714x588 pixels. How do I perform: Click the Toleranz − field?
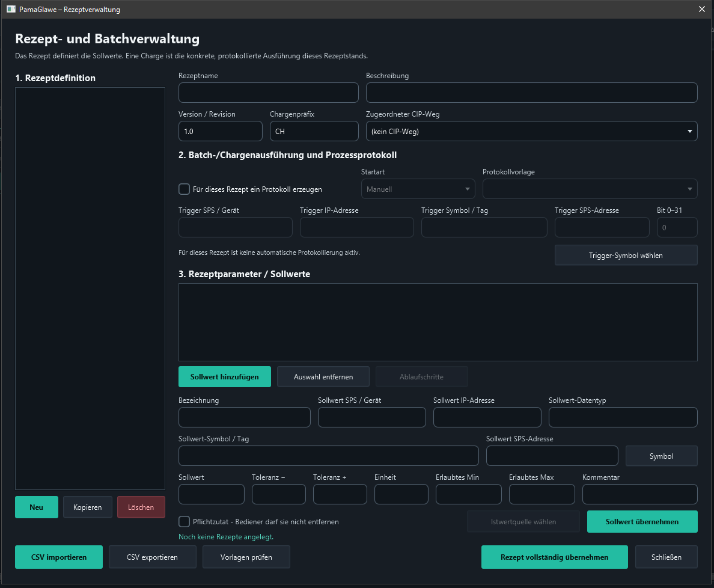(x=279, y=494)
